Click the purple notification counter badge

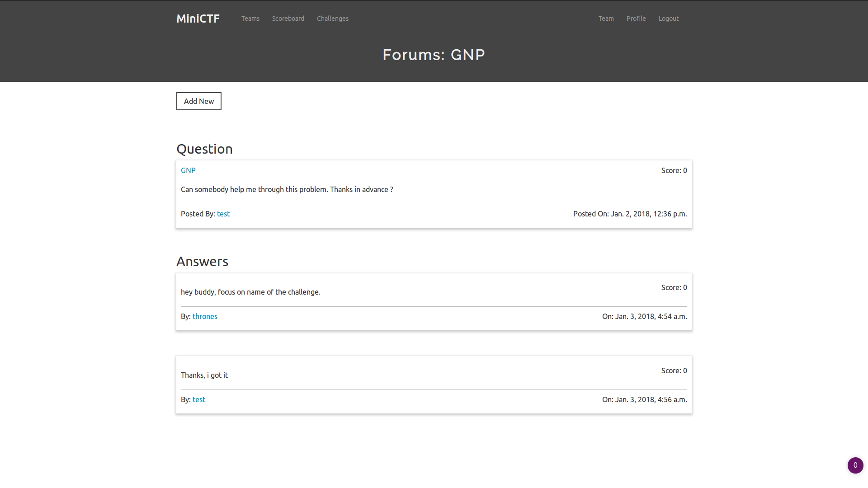coord(855,465)
